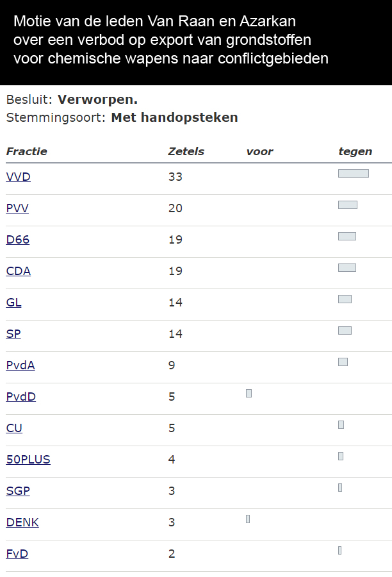The image size is (392, 577).
Task: Open the PvdD party link
Action: pyautogui.click(x=21, y=397)
